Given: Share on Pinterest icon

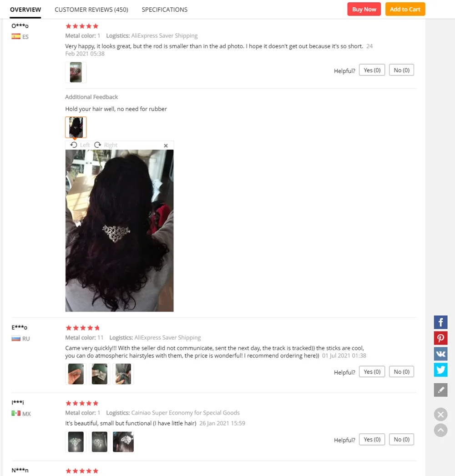Looking at the screenshot, I should point(440,338).
